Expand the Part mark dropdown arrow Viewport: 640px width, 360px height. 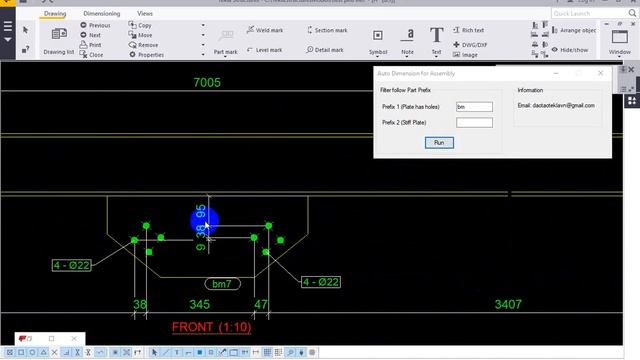(x=225, y=57)
